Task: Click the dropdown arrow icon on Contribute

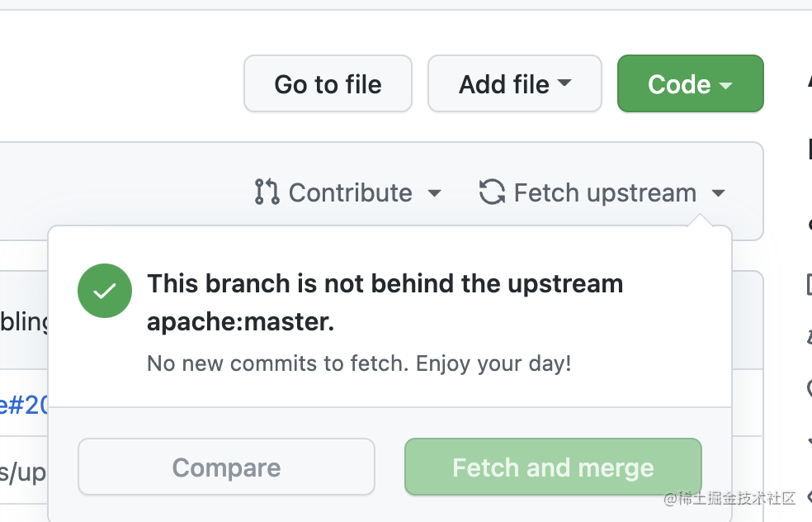Action: coord(435,193)
